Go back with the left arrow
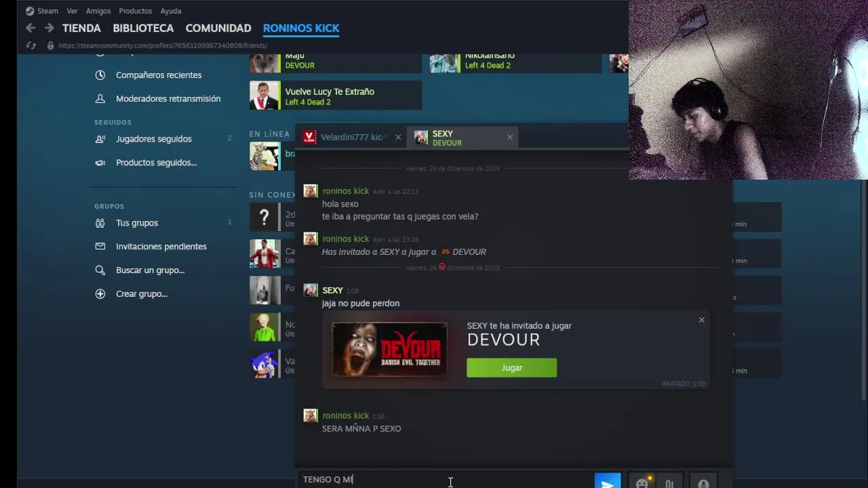 (31, 28)
